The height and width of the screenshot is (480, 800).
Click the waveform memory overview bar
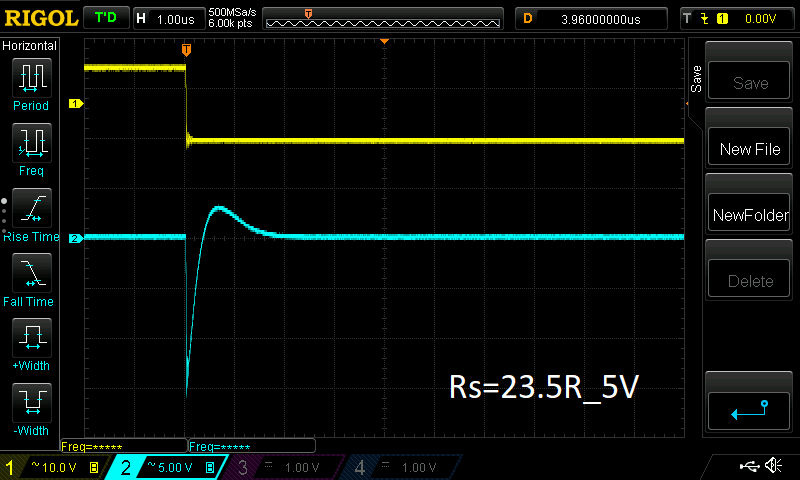pyautogui.click(x=383, y=19)
